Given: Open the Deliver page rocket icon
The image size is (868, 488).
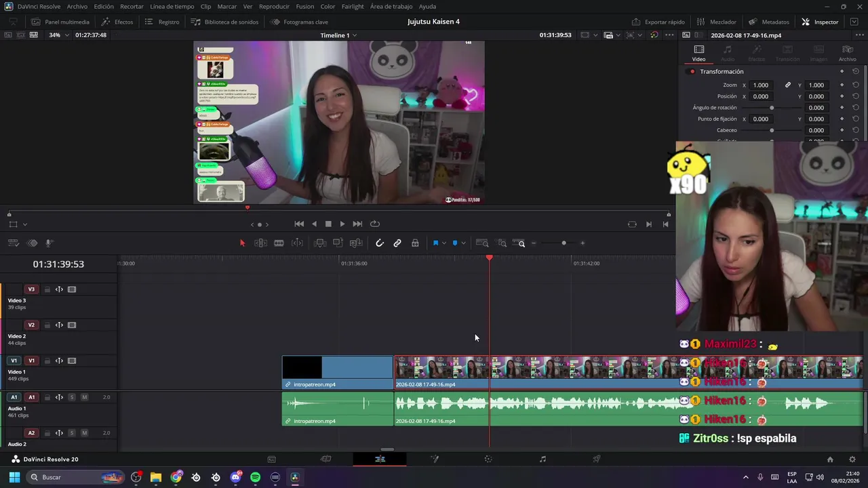Looking at the screenshot, I should coord(597,459).
